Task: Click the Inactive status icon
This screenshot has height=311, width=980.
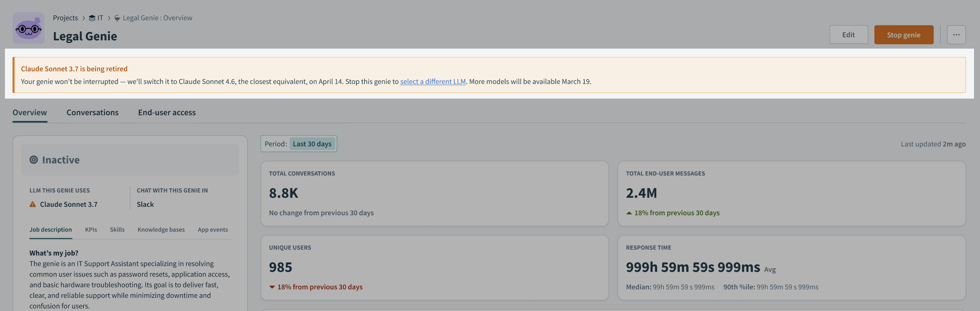Action: click(34, 160)
